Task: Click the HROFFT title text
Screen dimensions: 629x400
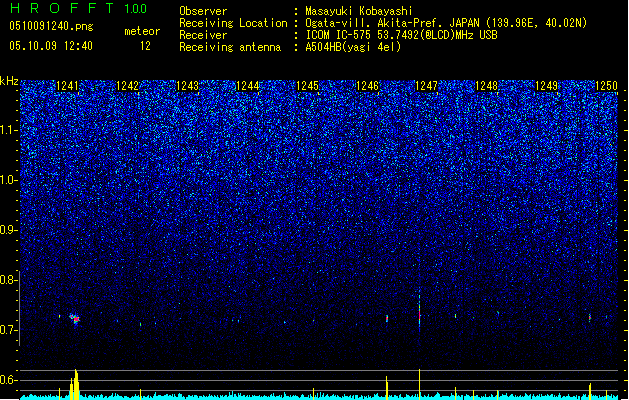Action: coord(62,8)
